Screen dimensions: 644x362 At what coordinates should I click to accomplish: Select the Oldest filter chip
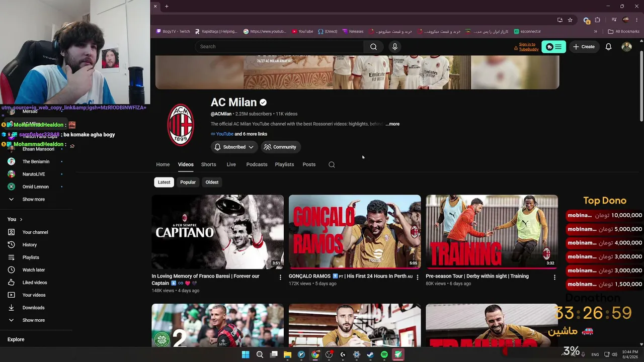(212, 182)
